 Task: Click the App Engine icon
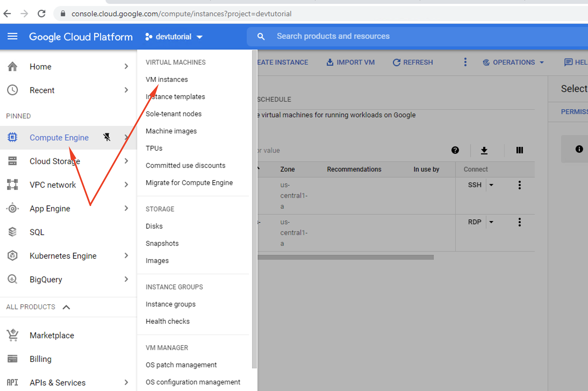12,208
